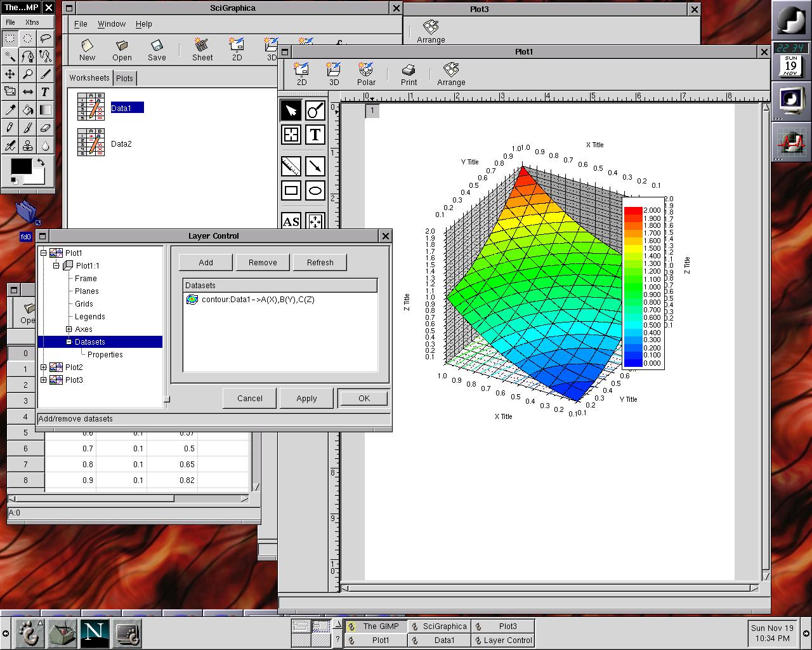The height and width of the screenshot is (650, 812).
Task: Activate the arrow pointer tool in plot palette
Action: pyautogui.click(x=291, y=111)
